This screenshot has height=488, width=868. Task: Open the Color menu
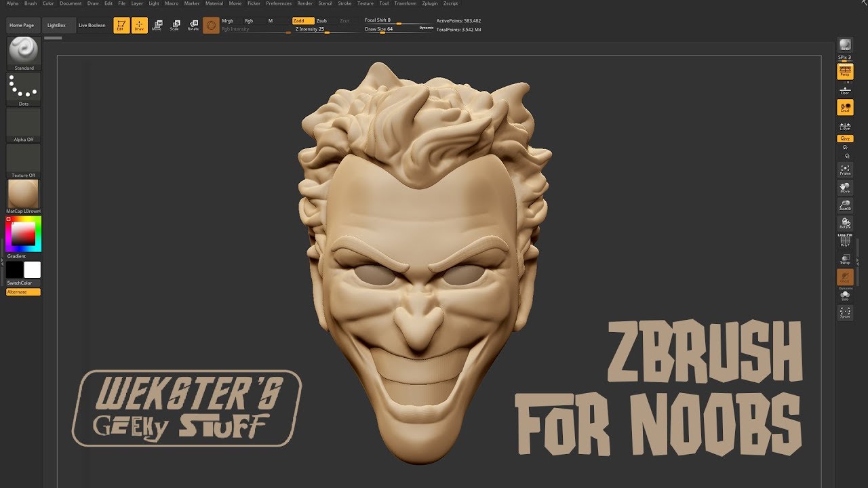click(x=48, y=3)
